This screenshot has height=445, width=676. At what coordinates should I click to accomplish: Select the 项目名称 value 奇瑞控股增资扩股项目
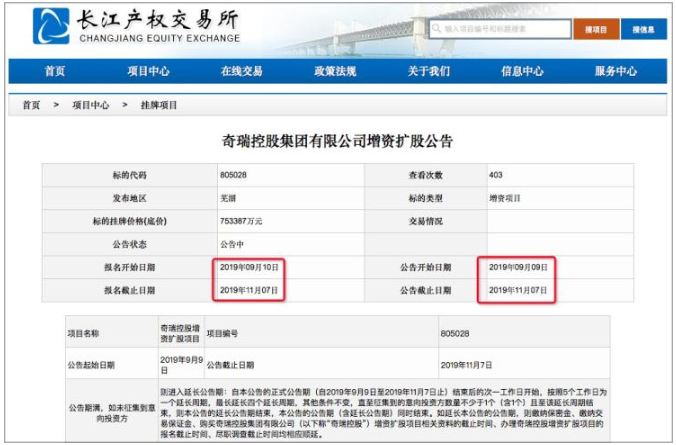click(x=180, y=334)
